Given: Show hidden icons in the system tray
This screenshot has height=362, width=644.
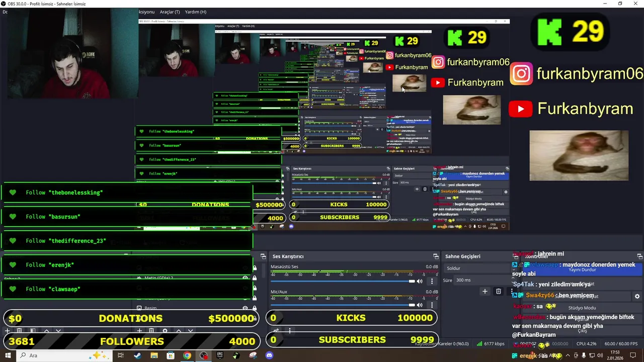Looking at the screenshot, I should pos(568,355).
